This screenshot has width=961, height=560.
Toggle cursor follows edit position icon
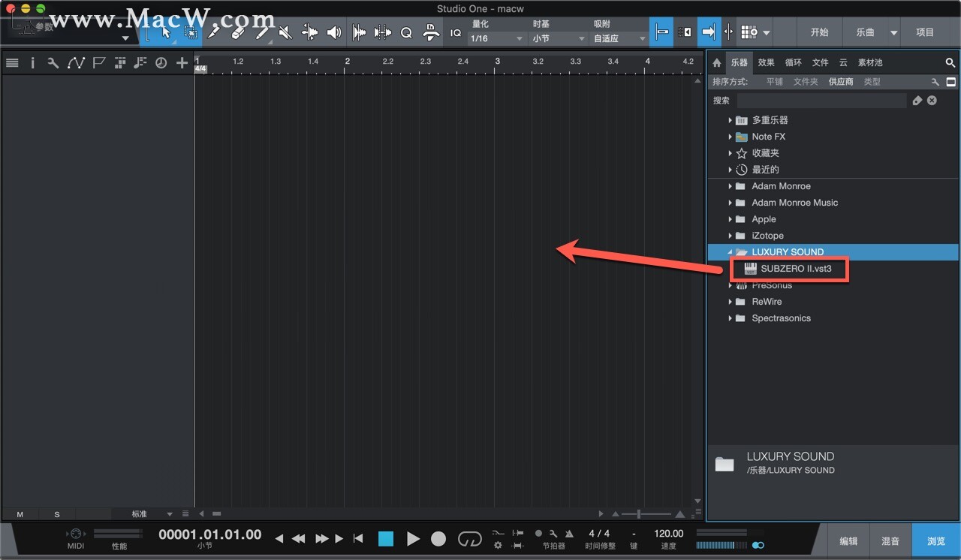click(728, 32)
